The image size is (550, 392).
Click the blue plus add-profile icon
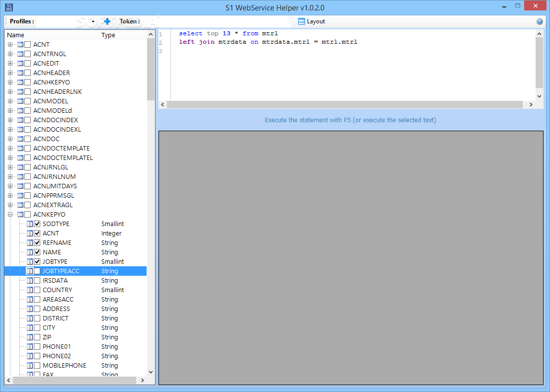107,21
